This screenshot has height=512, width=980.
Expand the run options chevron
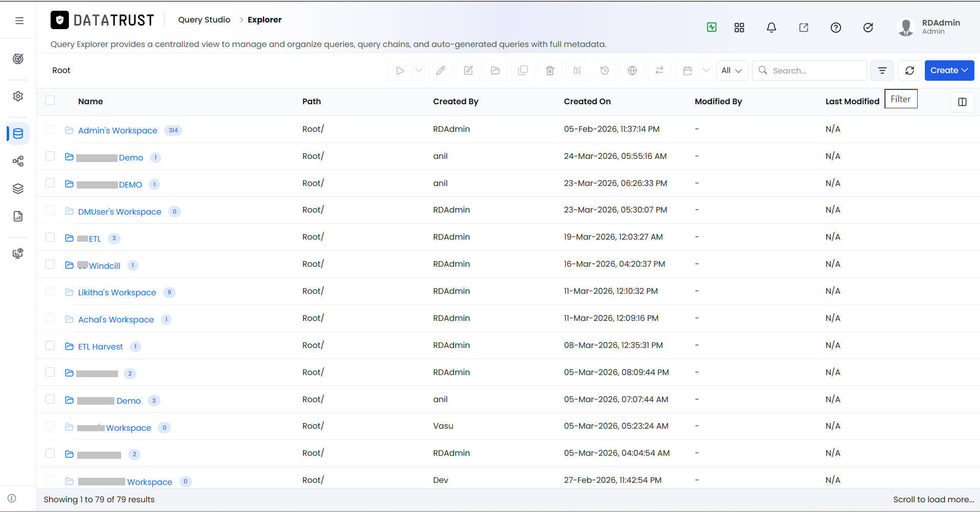pos(418,71)
